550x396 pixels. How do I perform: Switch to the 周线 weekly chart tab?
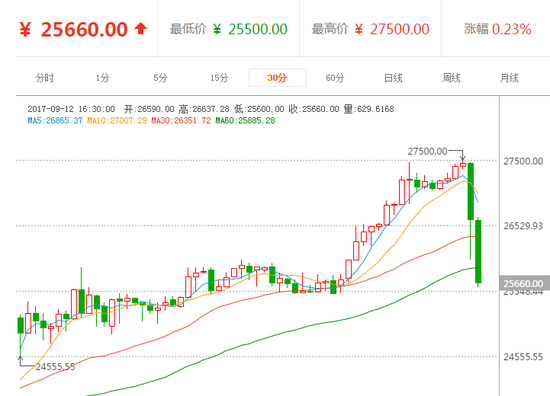(x=451, y=78)
